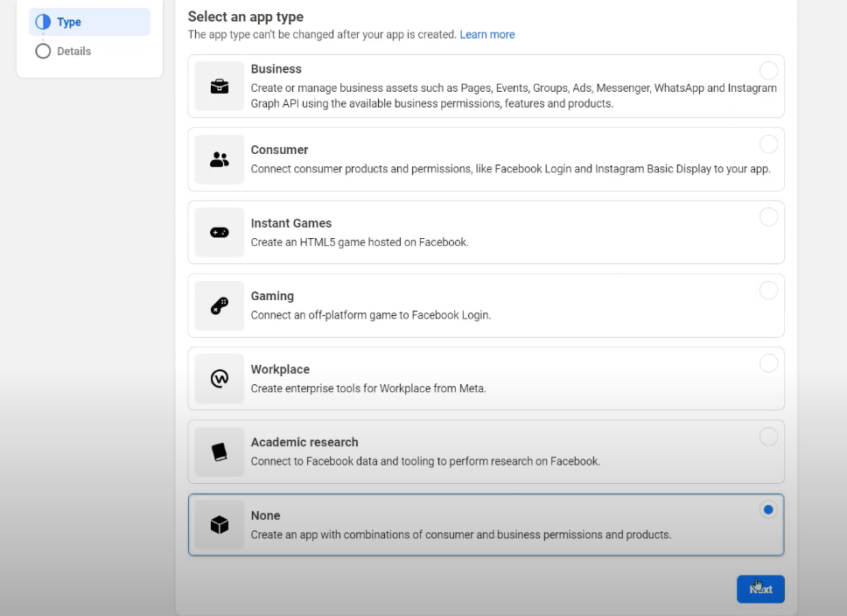Click the Business briefcase icon
847x616 pixels.
220,87
